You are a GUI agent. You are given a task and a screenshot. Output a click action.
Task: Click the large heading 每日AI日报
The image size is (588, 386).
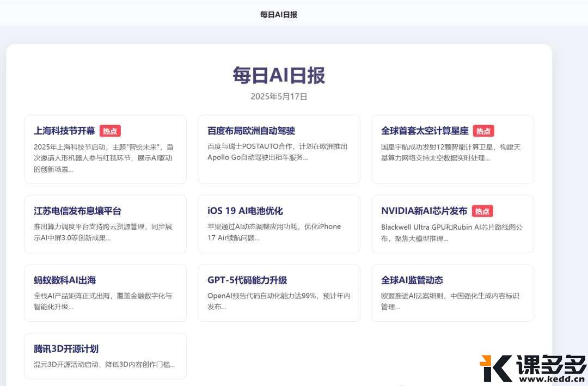point(279,75)
